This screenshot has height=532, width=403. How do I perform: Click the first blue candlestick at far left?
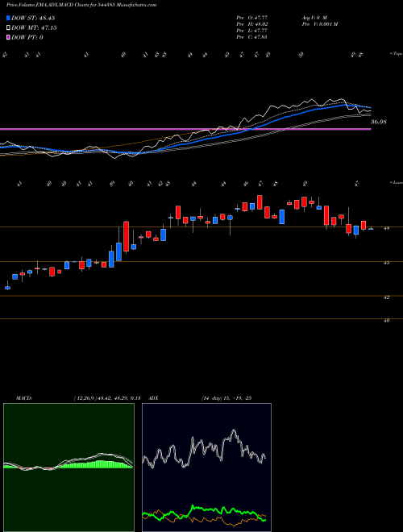(x=7, y=288)
